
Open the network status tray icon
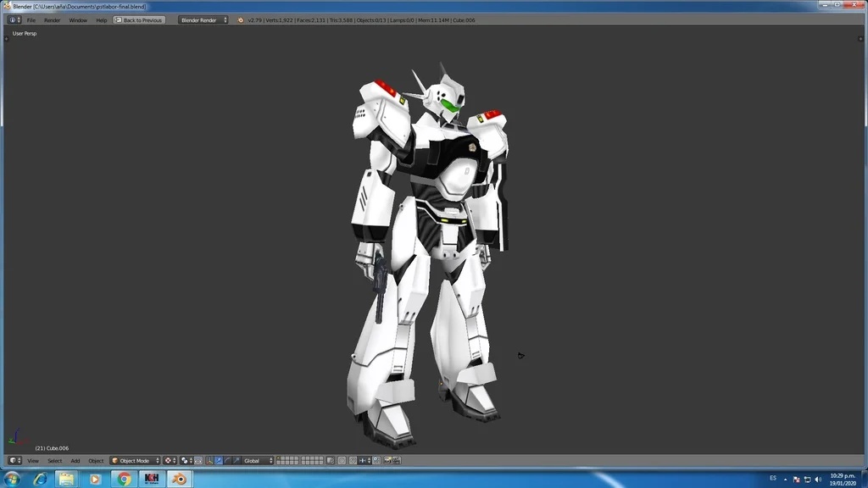click(807, 480)
